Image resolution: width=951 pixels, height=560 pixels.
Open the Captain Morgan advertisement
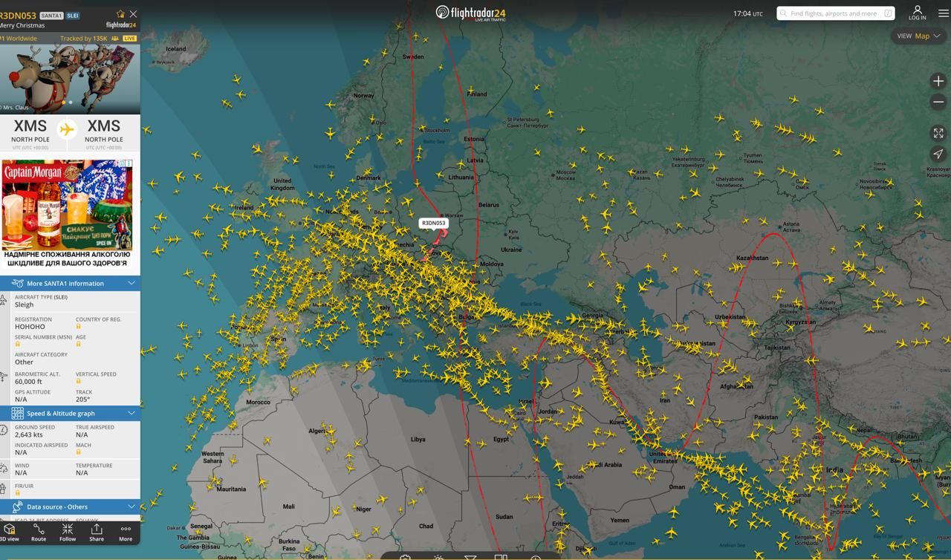pyautogui.click(x=68, y=204)
